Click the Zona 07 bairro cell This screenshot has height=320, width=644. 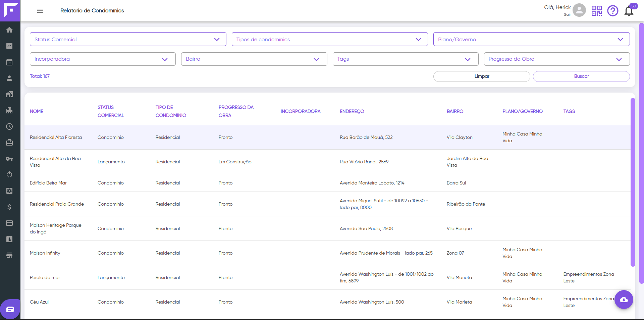455,253
